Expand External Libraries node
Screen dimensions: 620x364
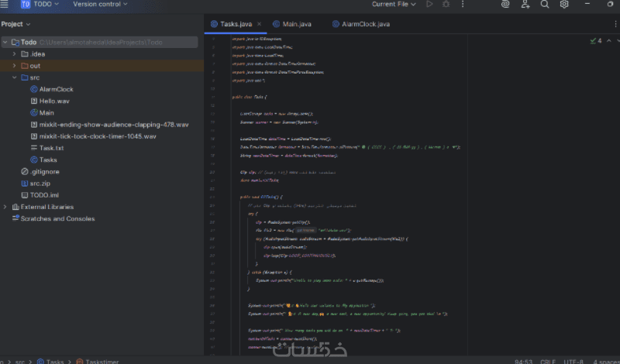point(5,207)
